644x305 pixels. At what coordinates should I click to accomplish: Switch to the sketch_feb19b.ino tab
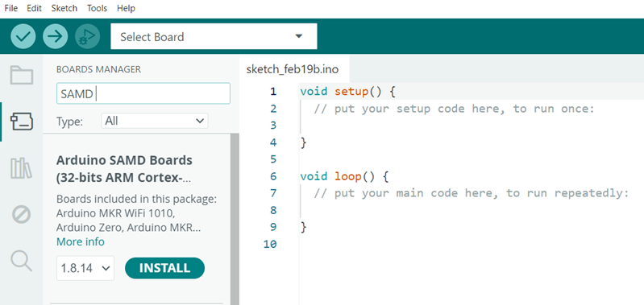click(293, 69)
